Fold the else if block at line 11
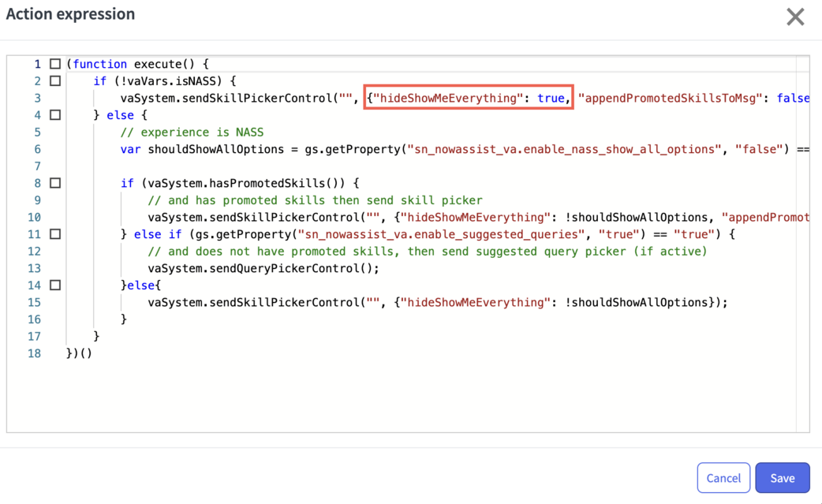 55,234
